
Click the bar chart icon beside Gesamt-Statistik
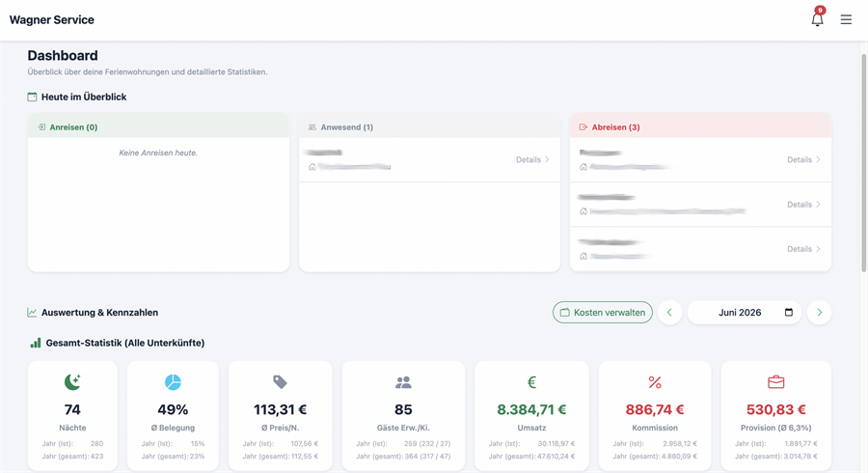pyautogui.click(x=36, y=343)
